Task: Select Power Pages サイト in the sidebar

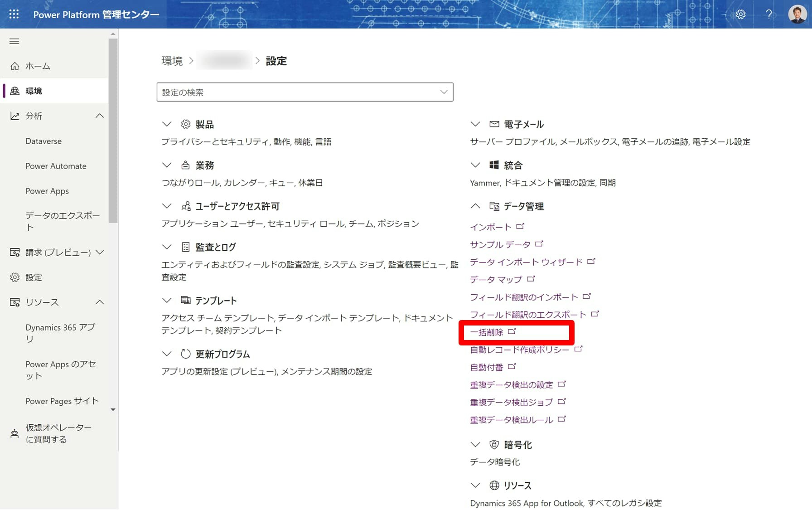Action: pos(61,401)
